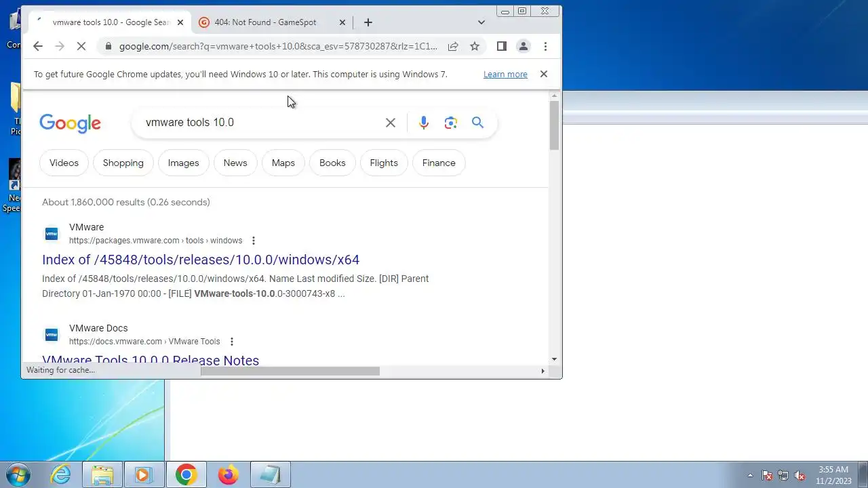Filter results by News
This screenshot has width=868, height=488.
(235, 163)
